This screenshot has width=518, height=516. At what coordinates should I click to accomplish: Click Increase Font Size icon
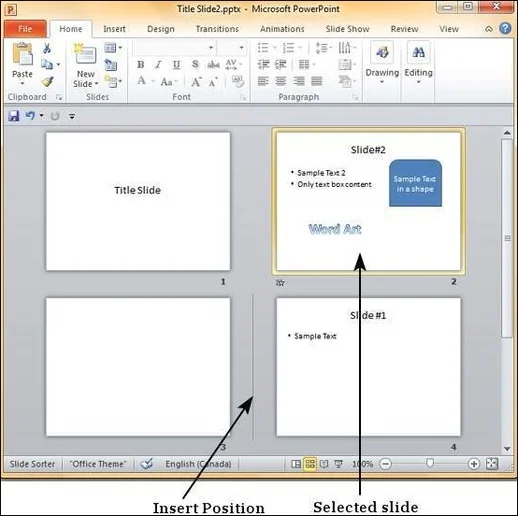click(x=196, y=82)
